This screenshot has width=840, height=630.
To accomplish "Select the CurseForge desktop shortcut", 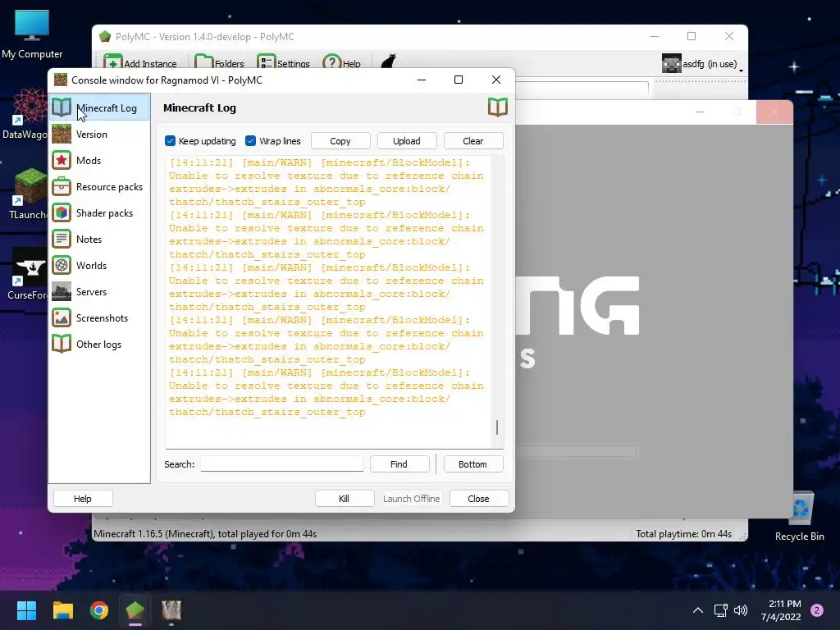I will [x=27, y=274].
